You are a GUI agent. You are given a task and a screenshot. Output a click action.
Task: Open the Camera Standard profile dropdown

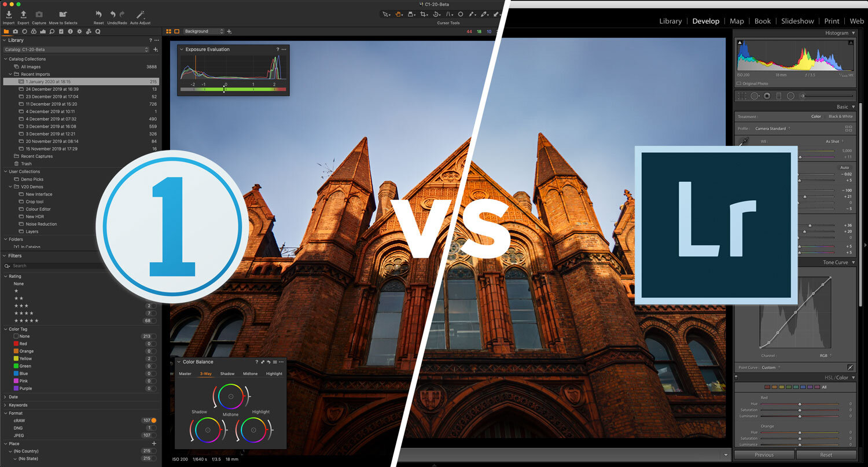tap(773, 128)
